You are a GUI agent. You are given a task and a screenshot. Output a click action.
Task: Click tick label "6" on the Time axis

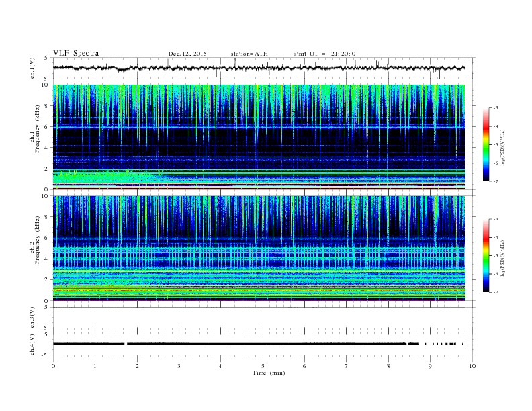(x=304, y=366)
